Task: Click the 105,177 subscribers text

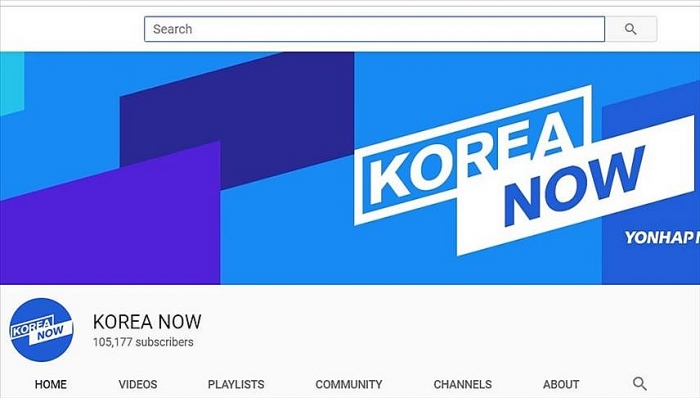Action: click(143, 342)
